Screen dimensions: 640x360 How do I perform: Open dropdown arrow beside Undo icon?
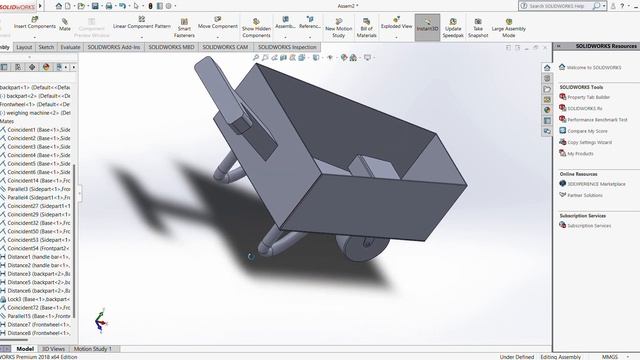pos(128,6)
